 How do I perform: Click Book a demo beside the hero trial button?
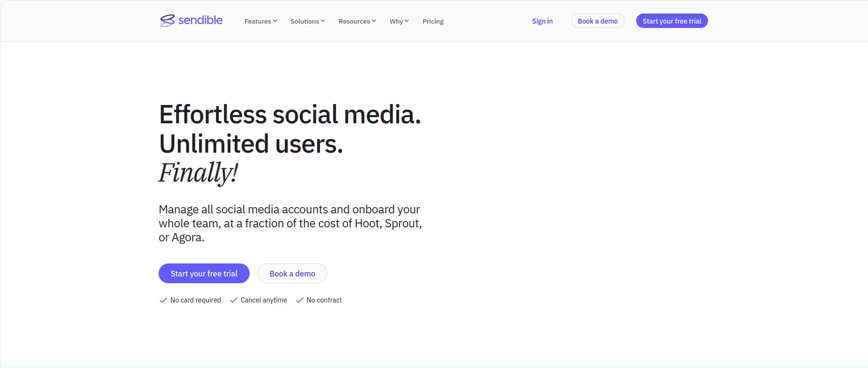pos(292,274)
